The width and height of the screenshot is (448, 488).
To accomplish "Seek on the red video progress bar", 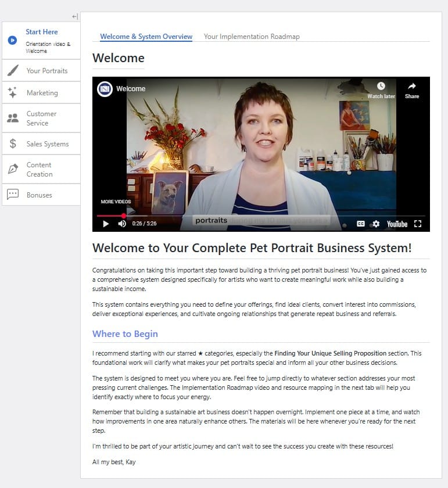I will point(261,216).
